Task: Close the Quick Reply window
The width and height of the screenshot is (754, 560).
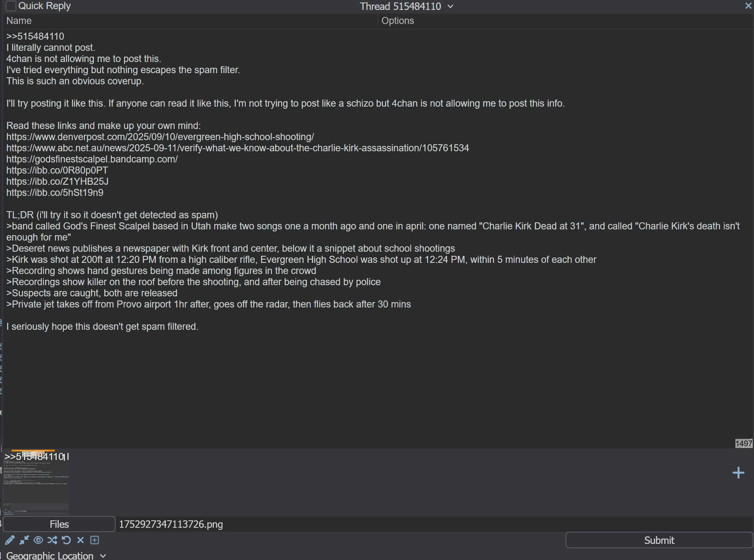Action: click(x=748, y=6)
